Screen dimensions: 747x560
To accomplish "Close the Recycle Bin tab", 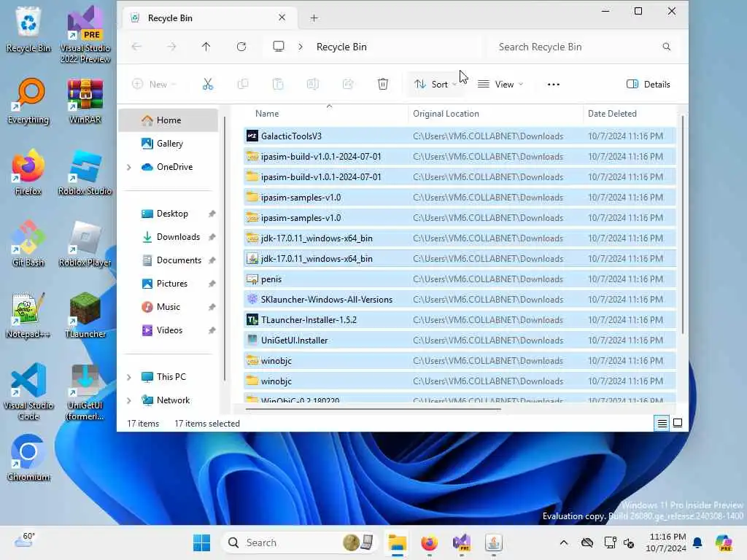I will tap(282, 17).
